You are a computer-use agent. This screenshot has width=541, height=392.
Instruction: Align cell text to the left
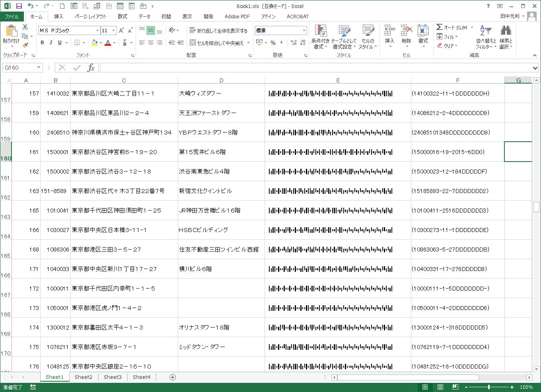(142, 43)
